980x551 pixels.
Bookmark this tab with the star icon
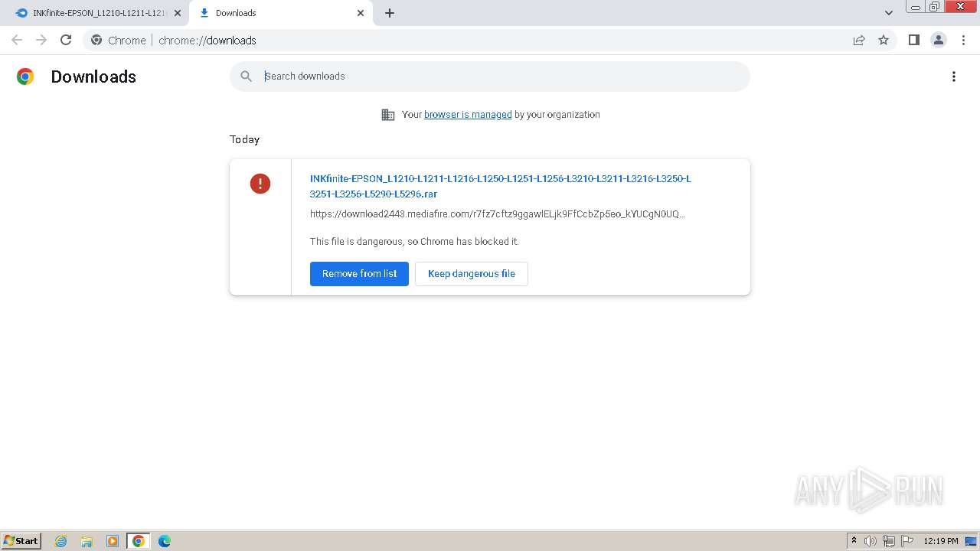coord(884,40)
